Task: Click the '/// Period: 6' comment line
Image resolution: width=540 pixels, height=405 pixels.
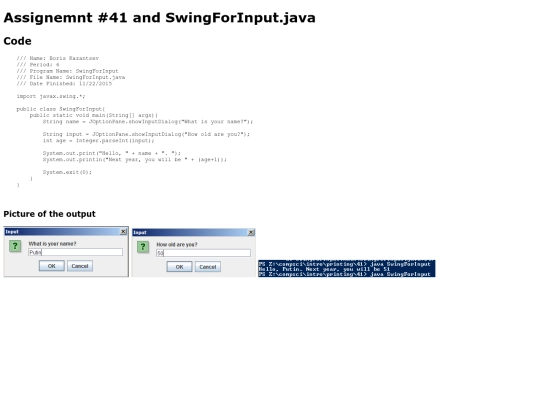Action: click(x=38, y=64)
